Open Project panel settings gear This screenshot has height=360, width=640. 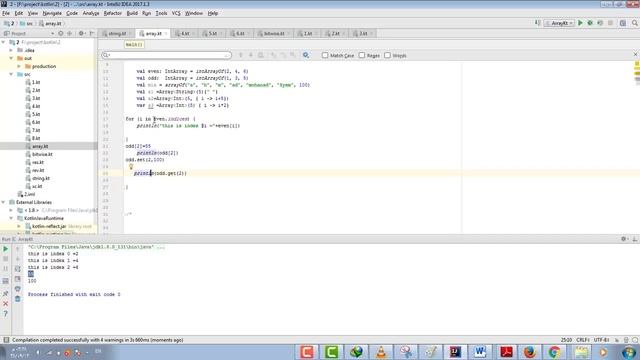(x=81, y=33)
